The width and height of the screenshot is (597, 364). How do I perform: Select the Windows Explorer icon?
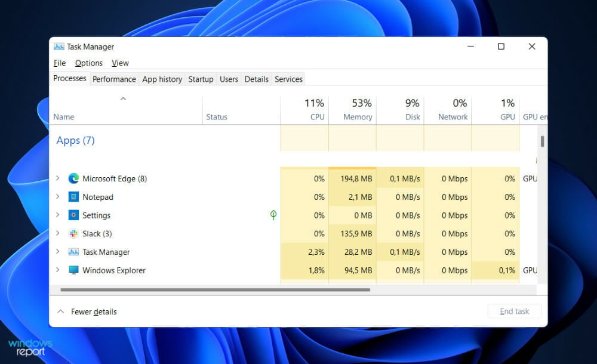click(x=73, y=270)
